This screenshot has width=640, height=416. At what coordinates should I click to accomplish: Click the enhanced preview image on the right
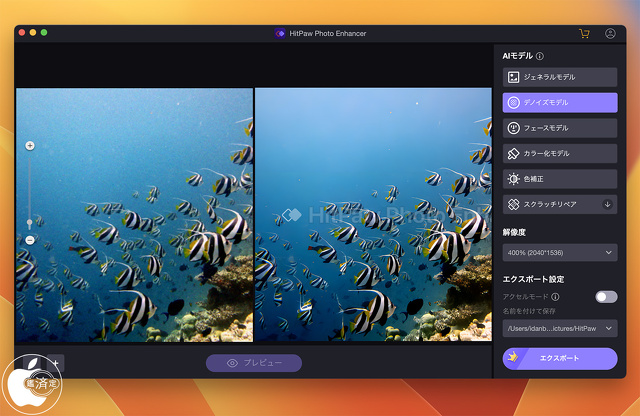[x=373, y=215]
